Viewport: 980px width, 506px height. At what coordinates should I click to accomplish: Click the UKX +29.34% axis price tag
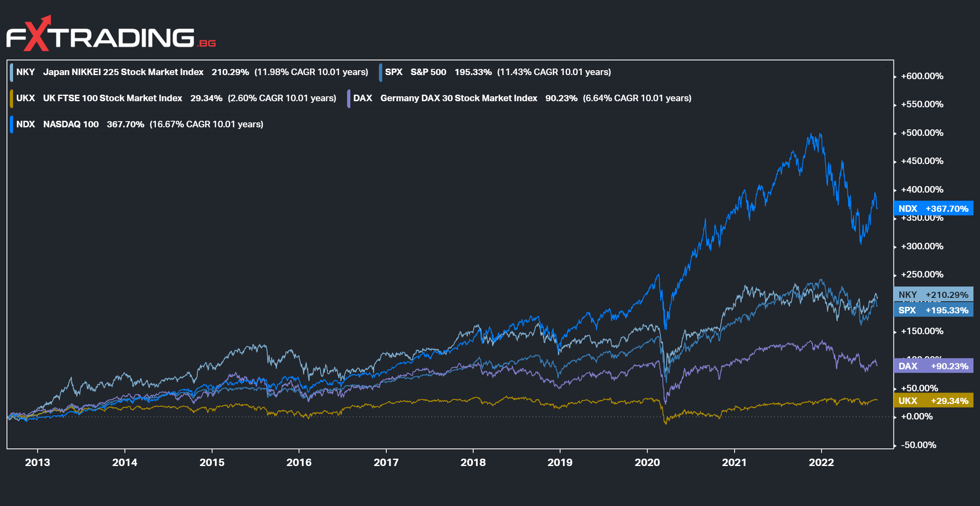(x=933, y=401)
